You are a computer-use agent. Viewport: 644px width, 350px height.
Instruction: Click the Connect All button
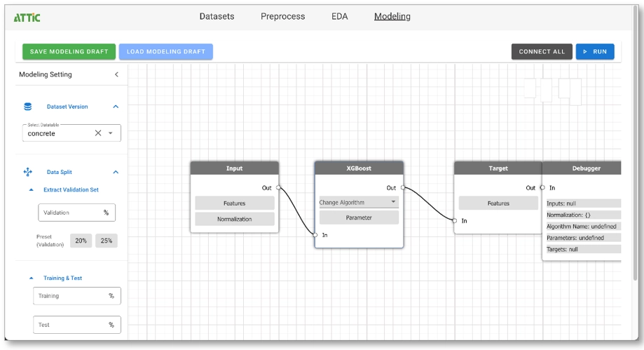pyautogui.click(x=542, y=51)
